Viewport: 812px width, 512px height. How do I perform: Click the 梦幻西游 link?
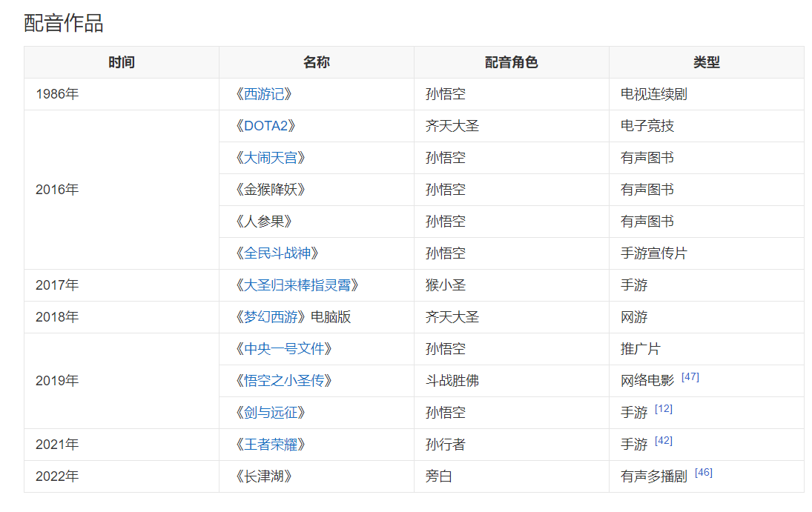click(271, 317)
